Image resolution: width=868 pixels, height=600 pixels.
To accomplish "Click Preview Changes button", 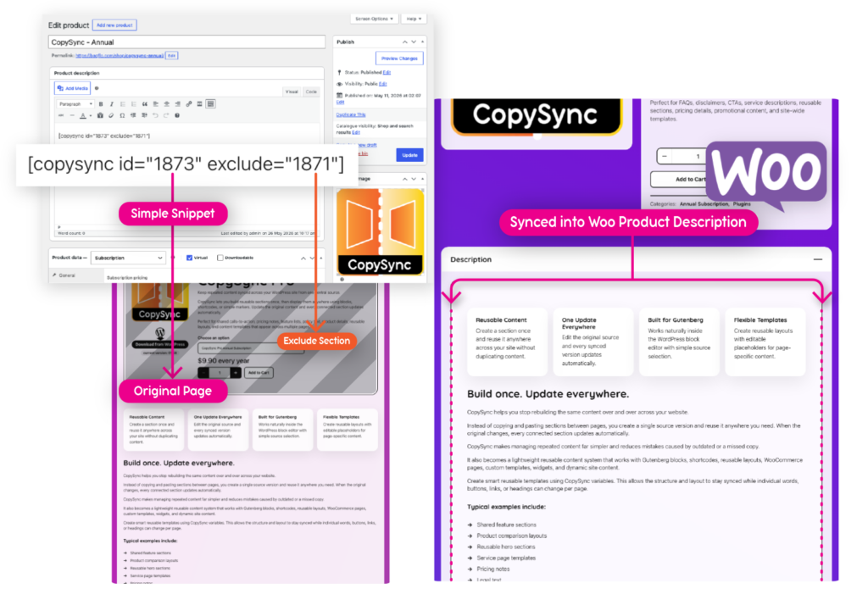I will tap(399, 58).
